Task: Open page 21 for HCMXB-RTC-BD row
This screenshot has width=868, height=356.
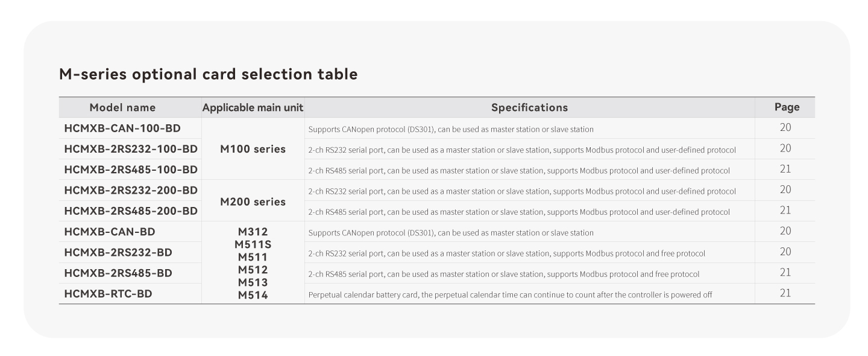Action: coord(785,293)
